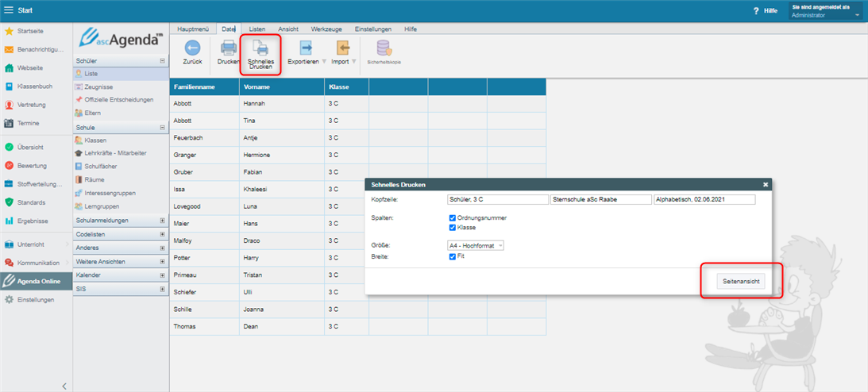Click the Kopfzeile field containing Sternschule aSc Raabe
The width and height of the screenshot is (868, 392).
click(600, 200)
